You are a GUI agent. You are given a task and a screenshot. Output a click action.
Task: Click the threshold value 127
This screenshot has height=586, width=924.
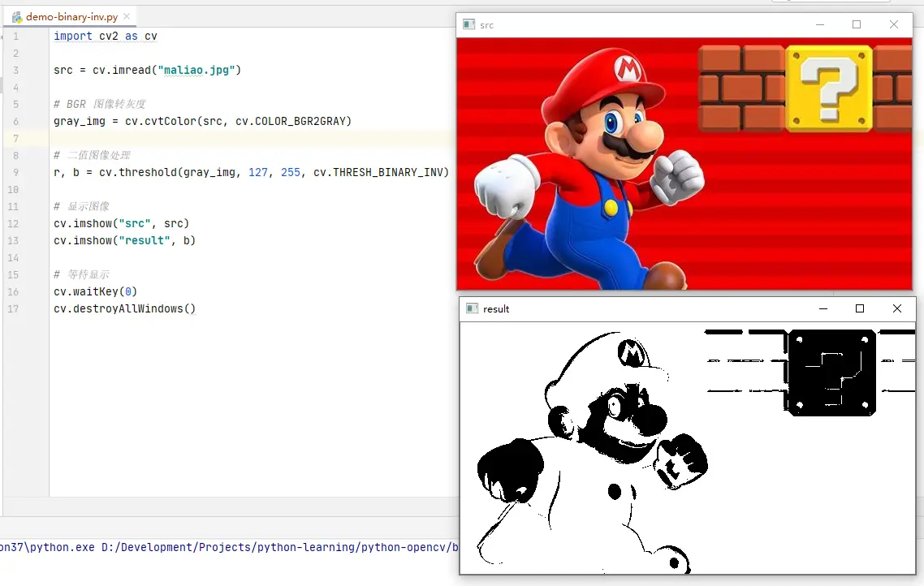(x=258, y=173)
